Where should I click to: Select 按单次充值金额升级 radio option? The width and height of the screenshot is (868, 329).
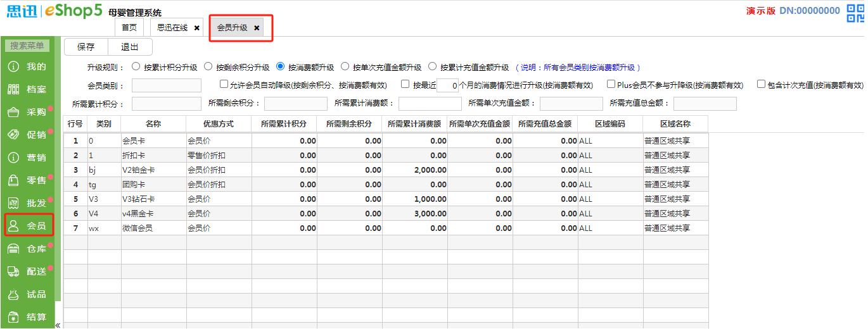(345, 66)
